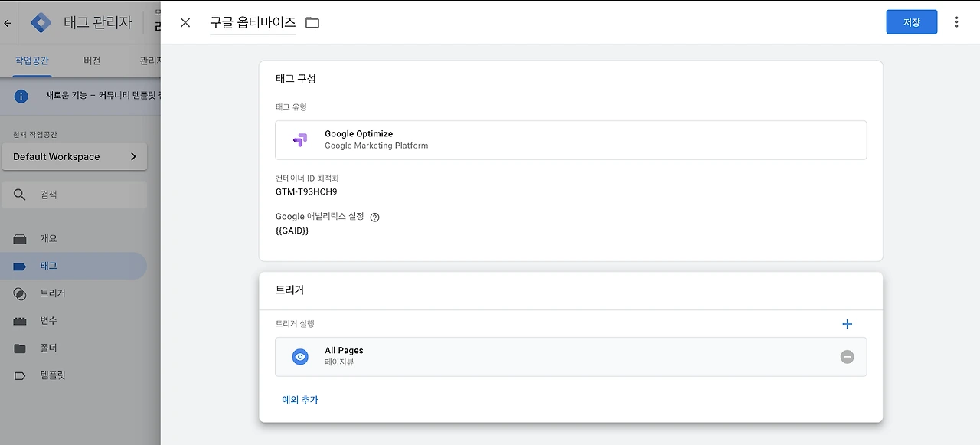
Task: Click the info icon in the banner
Action: coord(21,96)
